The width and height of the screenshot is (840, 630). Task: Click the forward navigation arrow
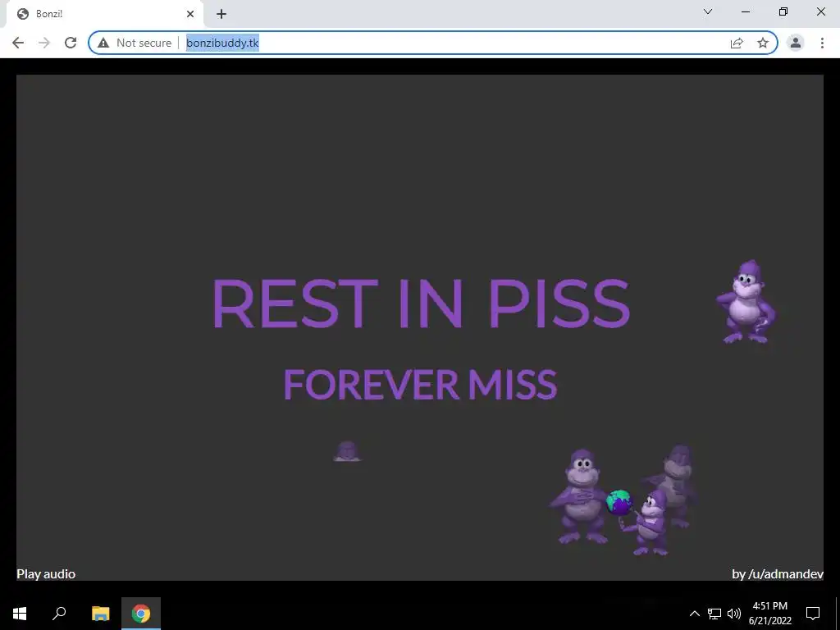[44, 43]
